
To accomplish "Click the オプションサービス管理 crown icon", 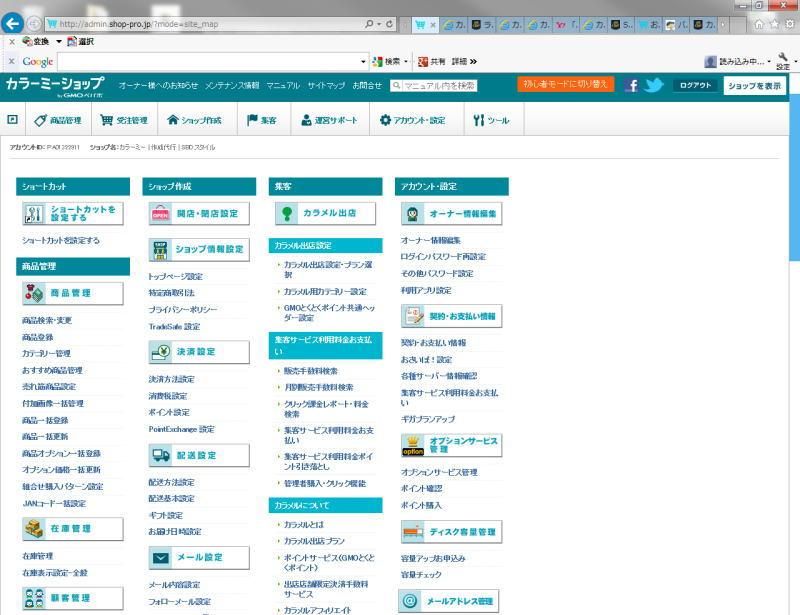I will coord(413,445).
